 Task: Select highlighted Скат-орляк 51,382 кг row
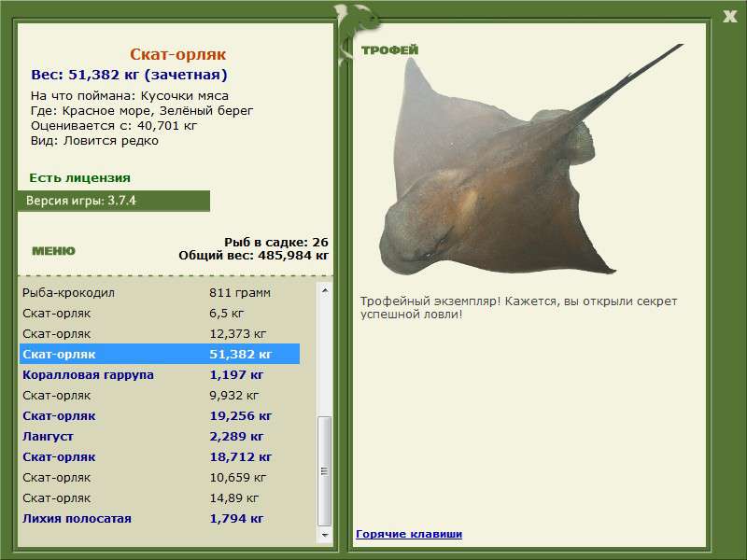click(160, 355)
